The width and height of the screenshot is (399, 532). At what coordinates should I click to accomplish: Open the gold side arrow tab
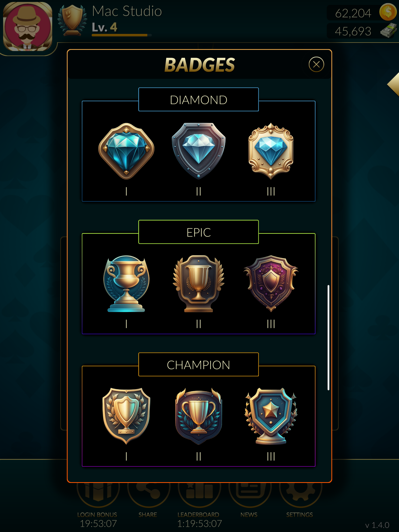point(394,85)
